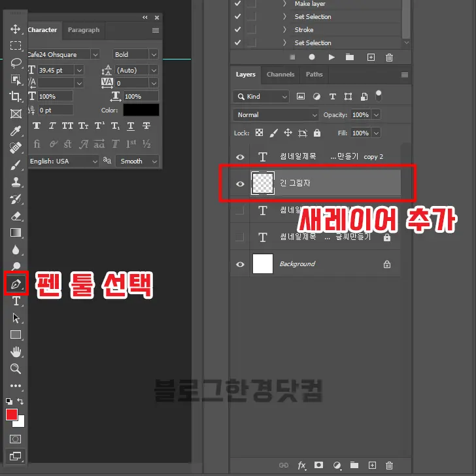Select the Eyedropper tool
Image resolution: width=476 pixels, height=476 pixels.
16,131
